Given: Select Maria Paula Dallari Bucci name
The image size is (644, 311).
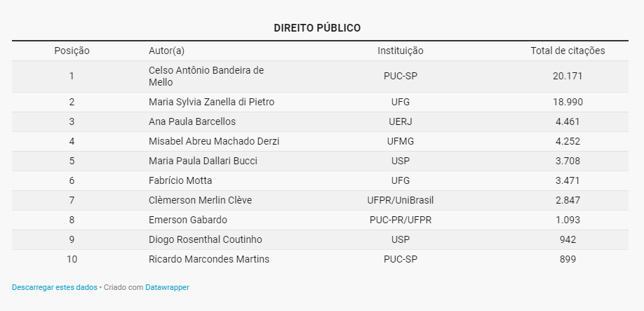Looking at the screenshot, I should [203, 161].
